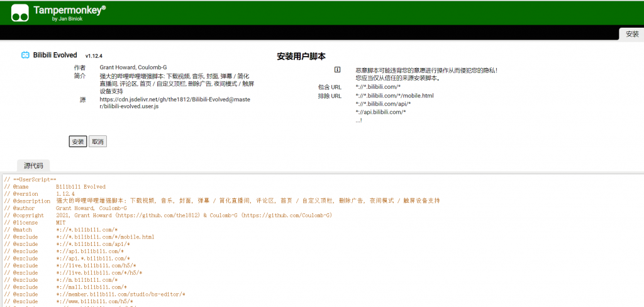
Task: Click the '// @license MIT' code line
Action: click(x=35, y=222)
